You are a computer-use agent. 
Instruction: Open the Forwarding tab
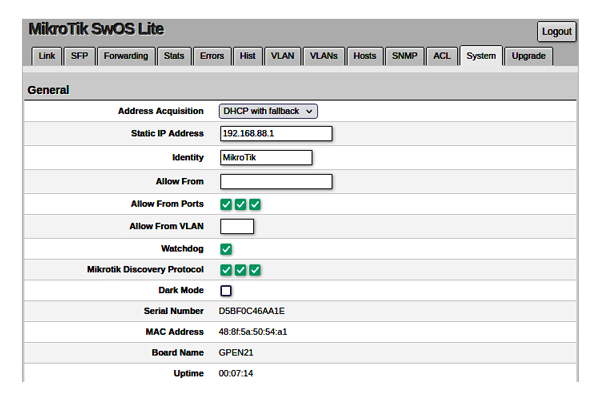pos(126,56)
